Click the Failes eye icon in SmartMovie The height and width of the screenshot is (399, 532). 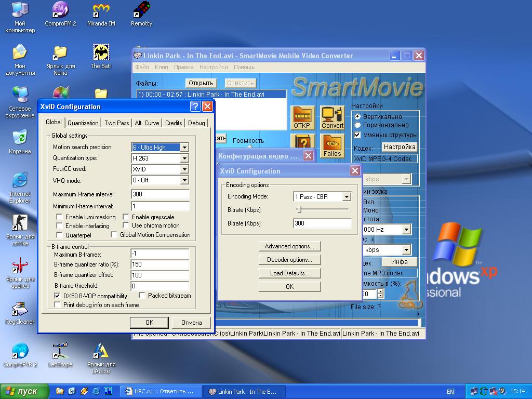pyautogui.click(x=332, y=145)
